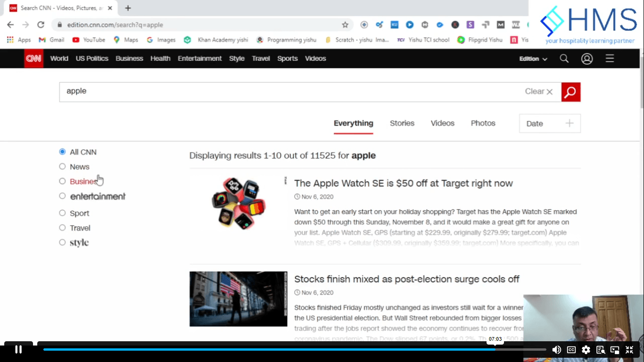
Task: Open the Apple Watch SE article headline
Action: (404, 183)
